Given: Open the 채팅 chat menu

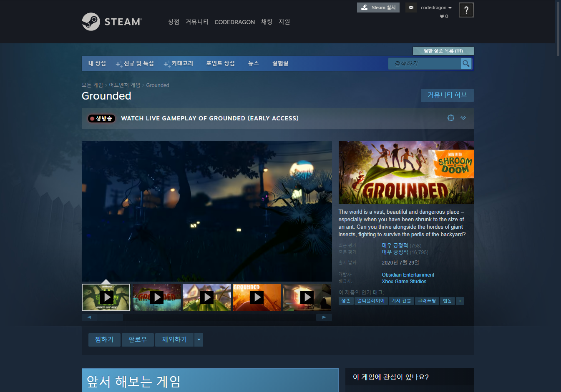Looking at the screenshot, I should [267, 22].
